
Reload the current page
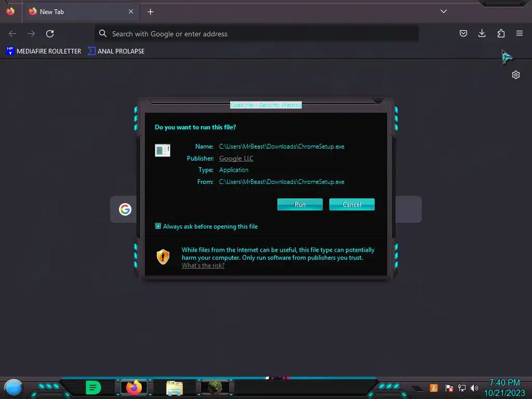[50, 34]
